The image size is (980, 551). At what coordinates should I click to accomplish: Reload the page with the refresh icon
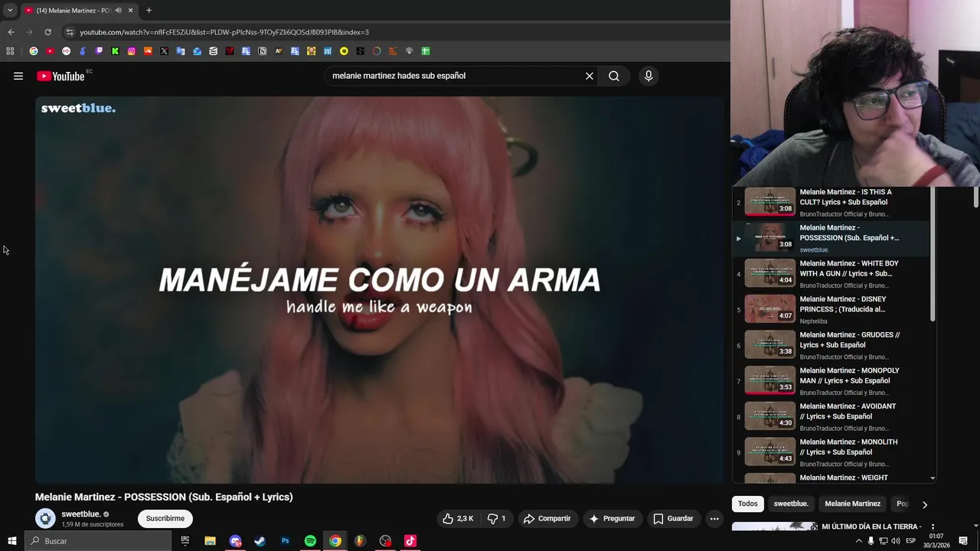(47, 32)
